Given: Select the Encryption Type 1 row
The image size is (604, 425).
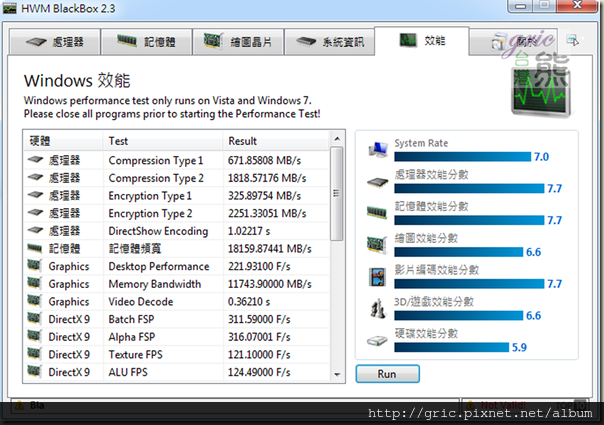Looking at the screenshot, I should pos(176,196).
